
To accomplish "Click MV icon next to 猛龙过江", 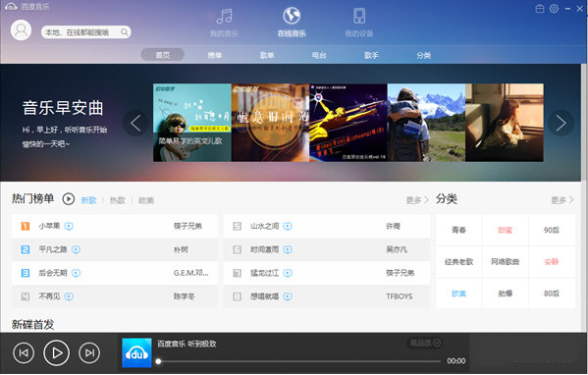I will 288,273.
